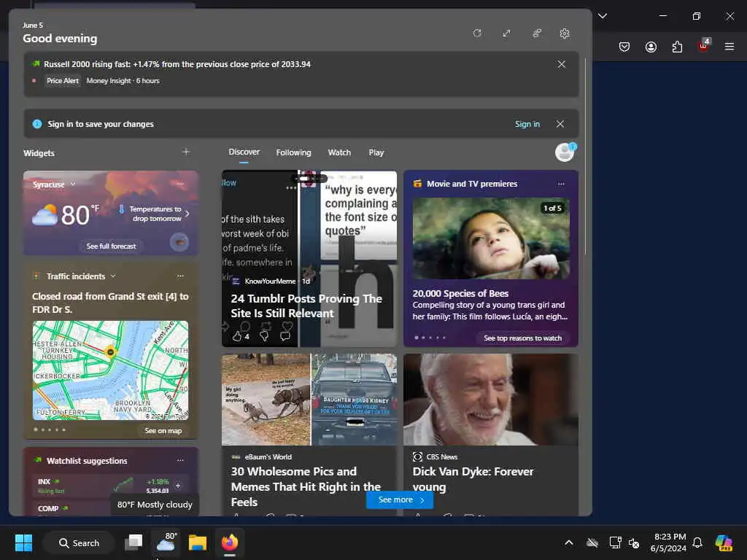Click the See more button
Viewport: 747px width, 560px height.
[x=400, y=499]
